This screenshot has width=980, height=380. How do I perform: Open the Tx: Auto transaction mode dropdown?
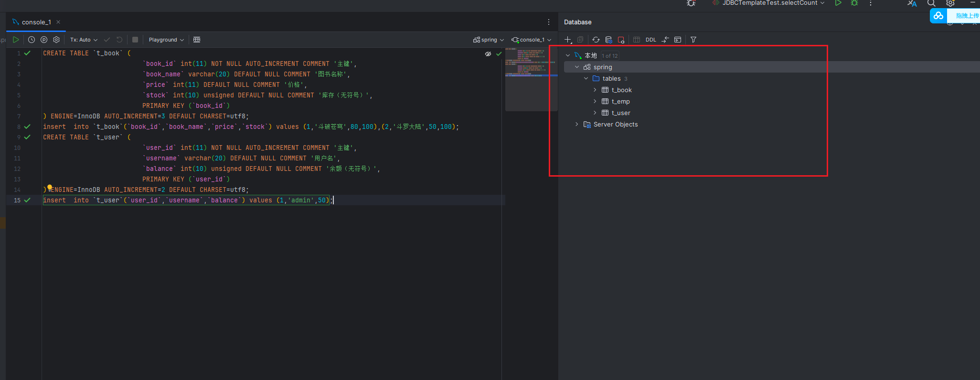pos(84,40)
